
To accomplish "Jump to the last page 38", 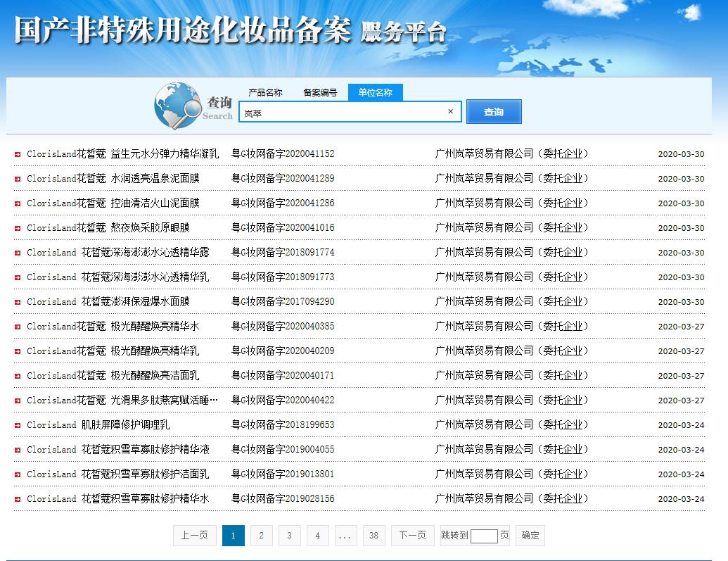I will pyautogui.click(x=373, y=535).
